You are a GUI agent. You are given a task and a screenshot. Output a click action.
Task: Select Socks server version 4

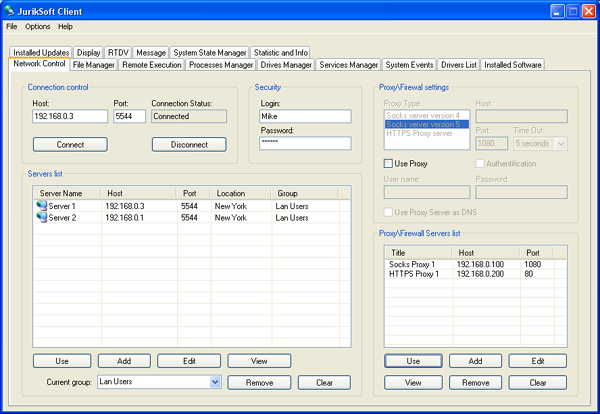coord(427,115)
